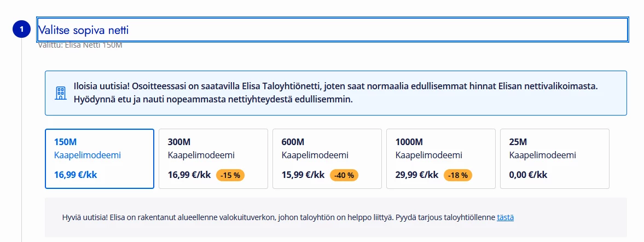Viewport: 644px width, 242px height.
Task: Click the 0,00 €/kk price on the 25M plan
Action: 528,175
